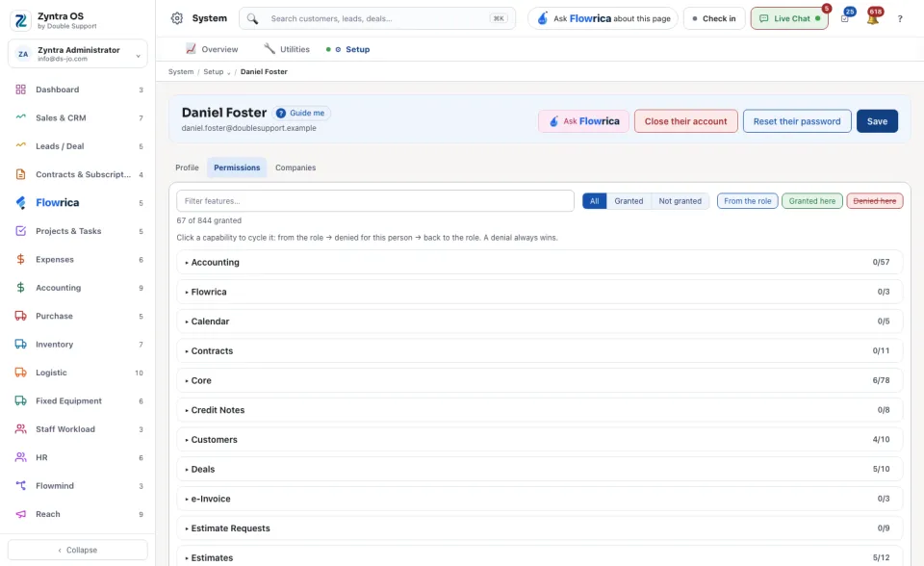Open Projects & Tasks sidebar icon
Viewport: 924px width, 566px height.
click(20, 231)
